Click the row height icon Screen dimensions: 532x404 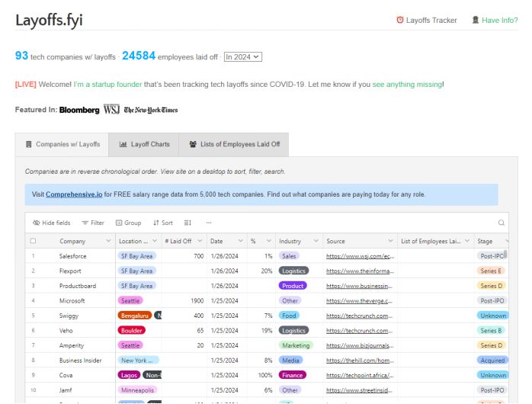[187, 223]
